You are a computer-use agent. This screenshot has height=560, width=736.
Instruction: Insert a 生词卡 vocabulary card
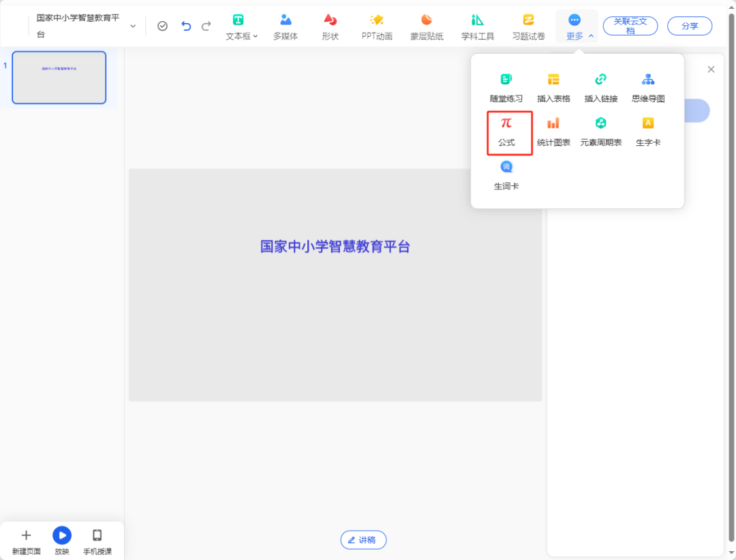(x=506, y=175)
